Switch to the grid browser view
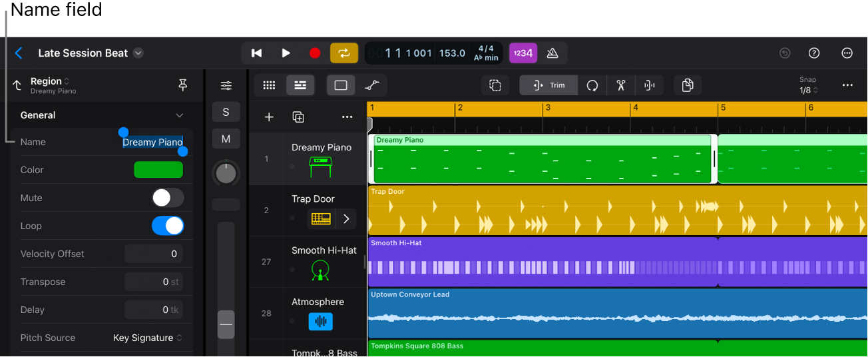Image resolution: width=868 pixels, height=357 pixels. [269, 85]
